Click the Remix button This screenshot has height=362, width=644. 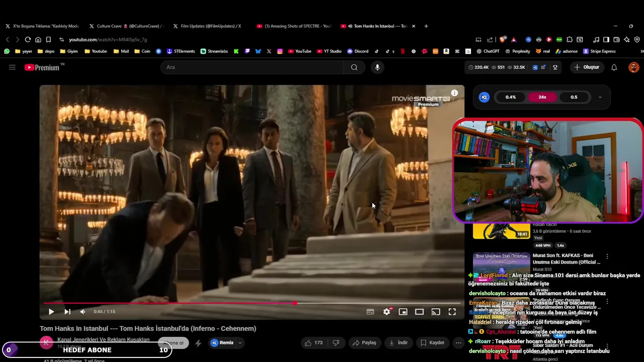tap(222, 342)
